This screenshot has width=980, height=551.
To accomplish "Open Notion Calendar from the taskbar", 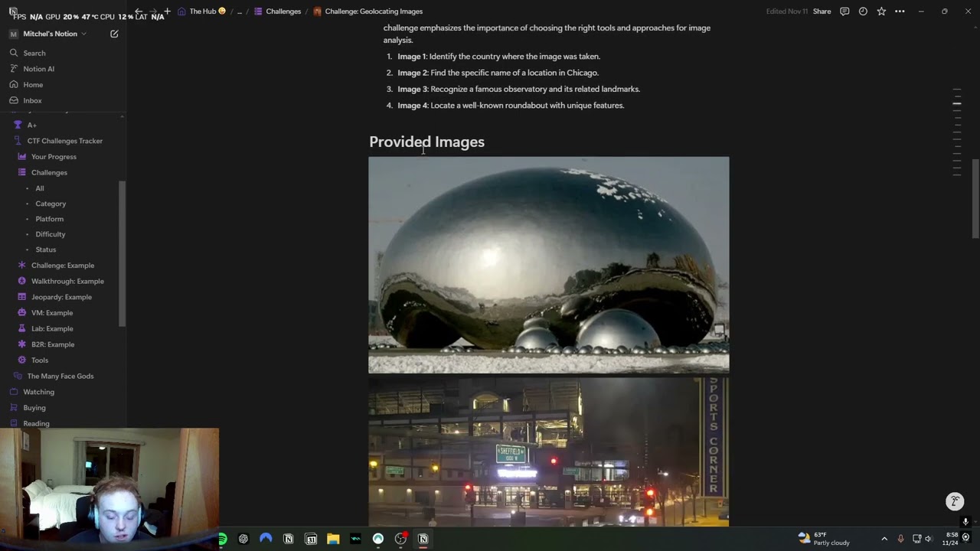I will (311, 539).
